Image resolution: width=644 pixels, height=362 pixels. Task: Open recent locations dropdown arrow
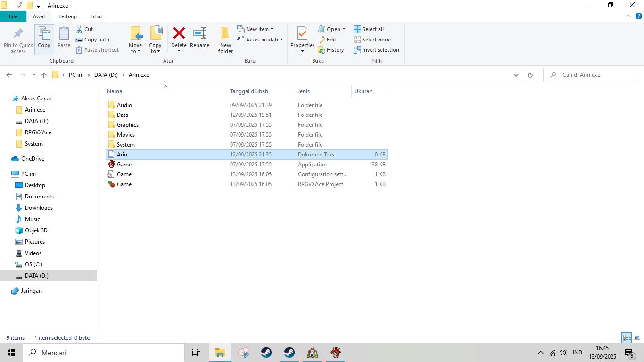point(34,75)
